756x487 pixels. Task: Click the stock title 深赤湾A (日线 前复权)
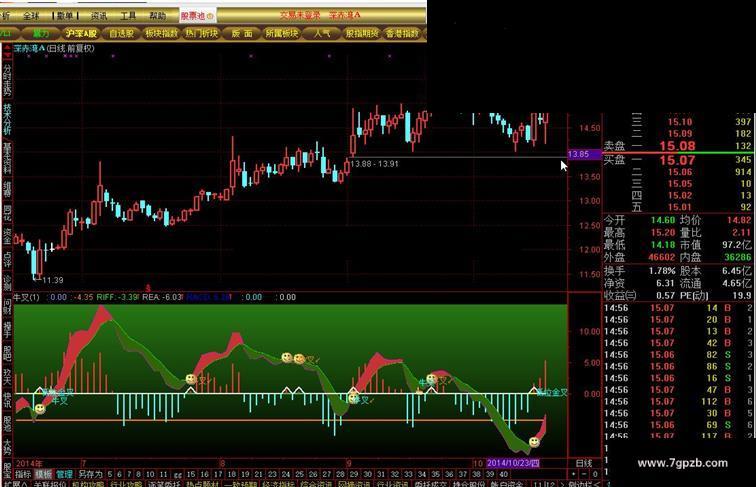(54, 48)
